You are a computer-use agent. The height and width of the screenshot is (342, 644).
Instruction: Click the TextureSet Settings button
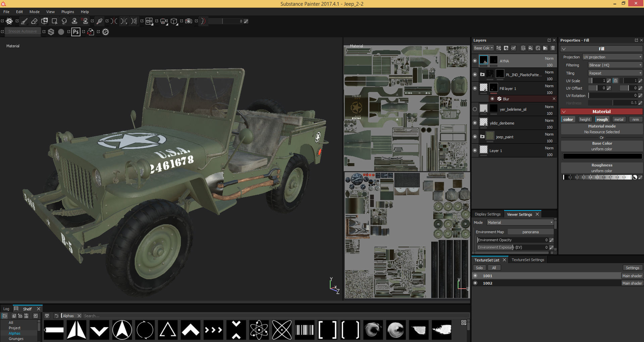[632, 268]
